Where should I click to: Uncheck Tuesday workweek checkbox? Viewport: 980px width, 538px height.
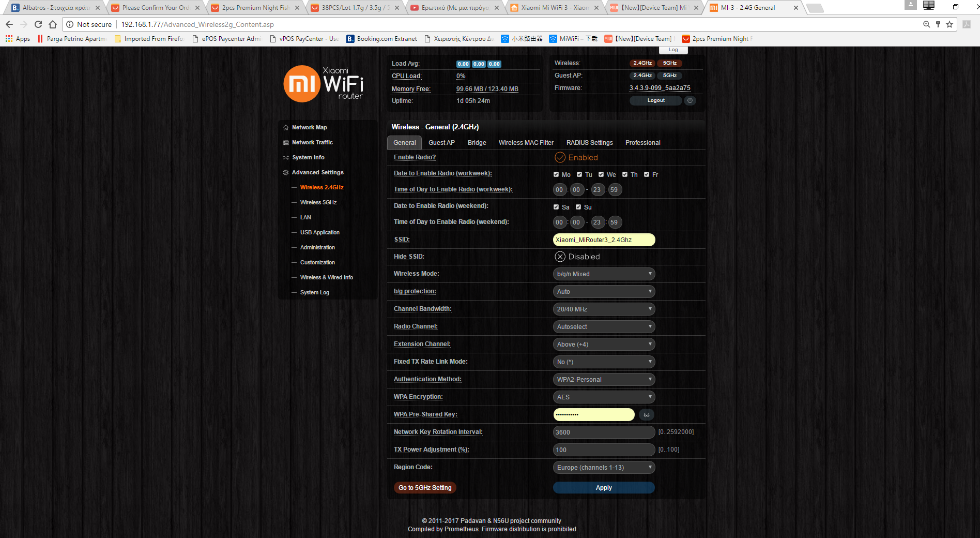[x=579, y=174]
